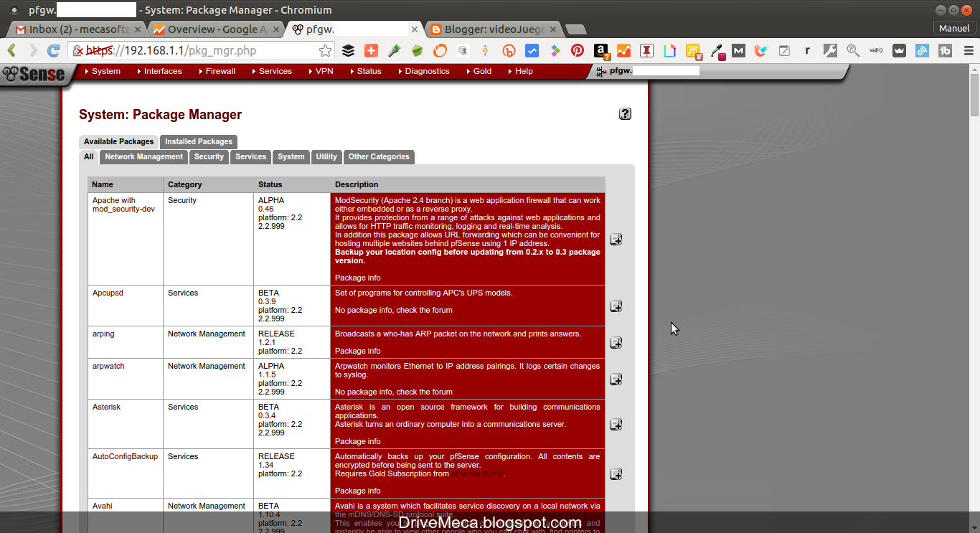Click the 0.46 version link for Apache
The image size is (980, 533).
point(265,209)
